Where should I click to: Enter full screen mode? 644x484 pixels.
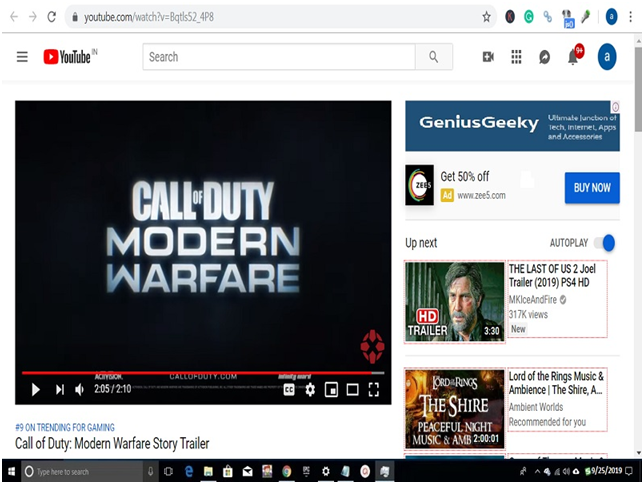click(374, 389)
